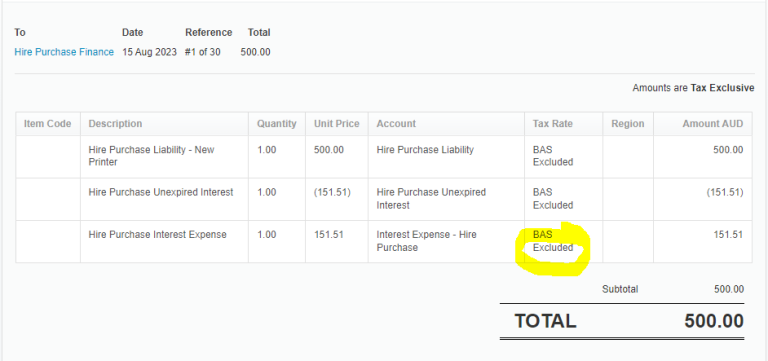Click the Reference label
Viewport: 768px width, 361px height.
tap(209, 32)
